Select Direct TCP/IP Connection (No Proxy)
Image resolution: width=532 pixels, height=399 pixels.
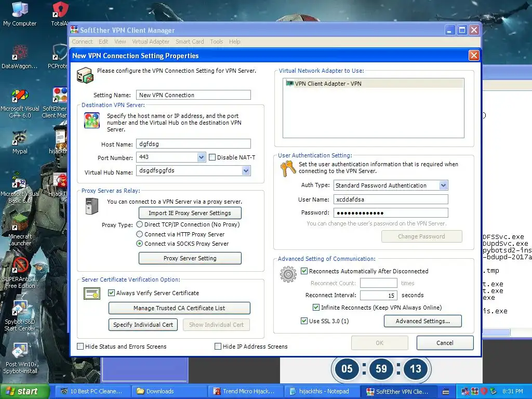pyautogui.click(x=139, y=224)
